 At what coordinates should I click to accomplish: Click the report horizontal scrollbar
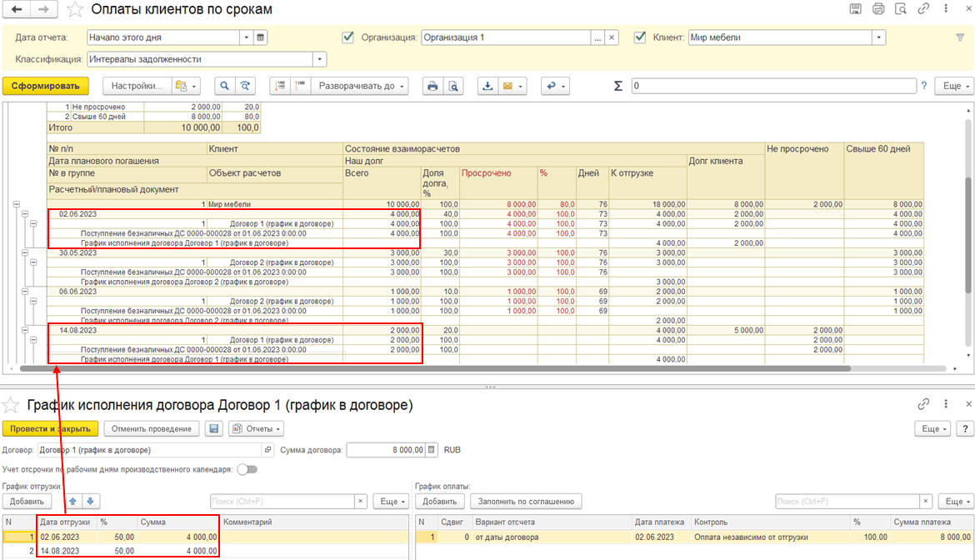pyautogui.click(x=433, y=367)
